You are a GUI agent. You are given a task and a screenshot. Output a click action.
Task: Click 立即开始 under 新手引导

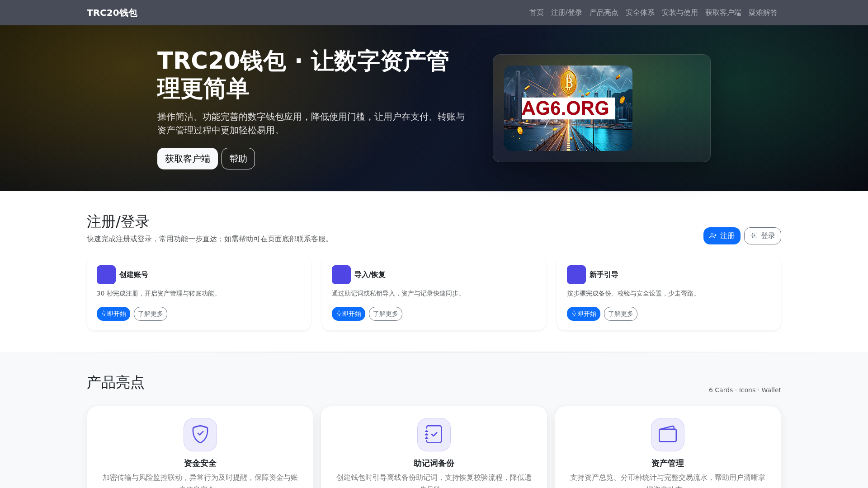pyautogui.click(x=584, y=314)
